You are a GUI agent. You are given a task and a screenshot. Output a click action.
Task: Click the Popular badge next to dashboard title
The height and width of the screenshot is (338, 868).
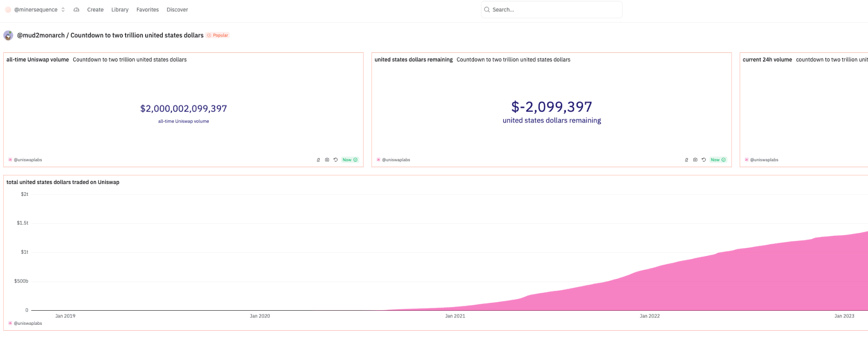[x=218, y=36]
